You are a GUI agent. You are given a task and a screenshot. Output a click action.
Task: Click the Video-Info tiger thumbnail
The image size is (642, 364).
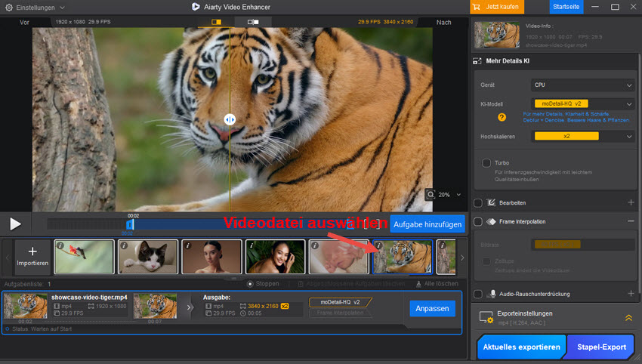coord(497,35)
